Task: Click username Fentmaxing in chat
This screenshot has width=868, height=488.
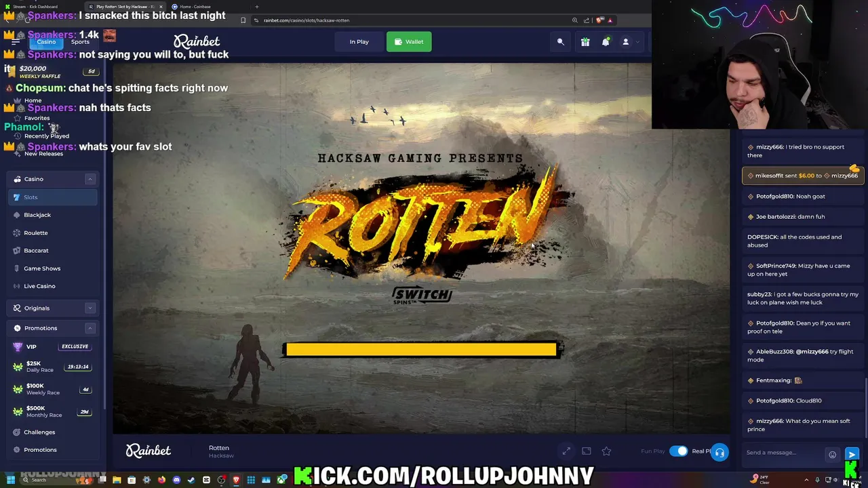Action: coord(774,380)
